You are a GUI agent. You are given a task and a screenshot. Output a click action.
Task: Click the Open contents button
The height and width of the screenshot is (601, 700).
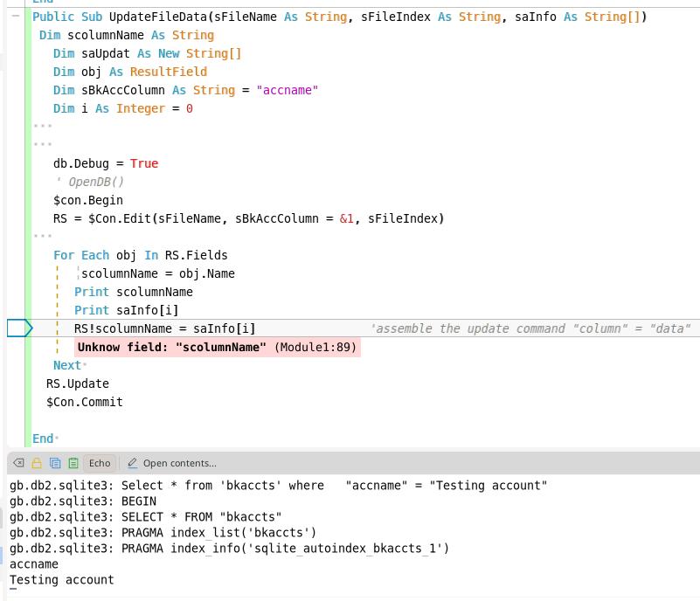pyautogui.click(x=179, y=463)
